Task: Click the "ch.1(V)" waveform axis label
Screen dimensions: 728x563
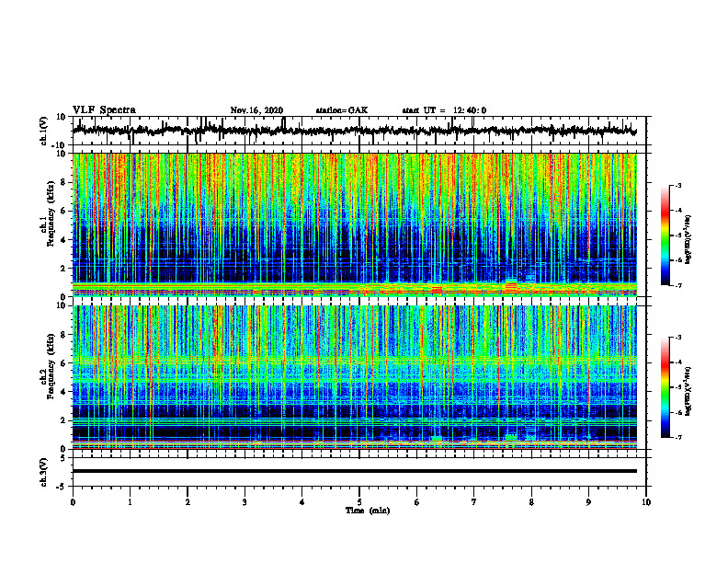Action: [x=44, y=131]
